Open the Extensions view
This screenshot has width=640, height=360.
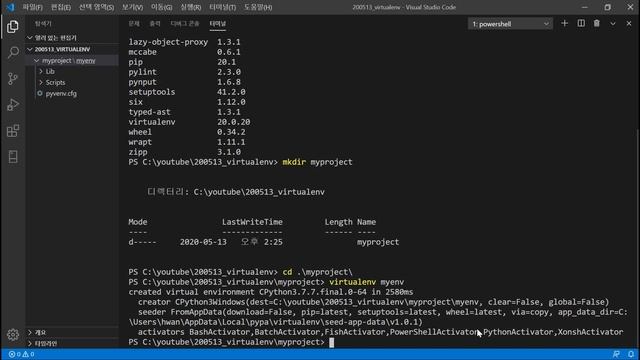13,131
